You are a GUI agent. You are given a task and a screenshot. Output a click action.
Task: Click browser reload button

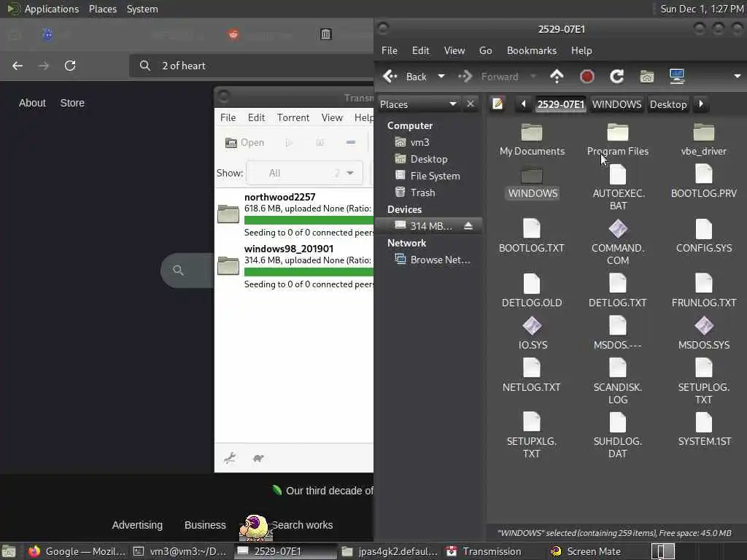coord(70,66)
